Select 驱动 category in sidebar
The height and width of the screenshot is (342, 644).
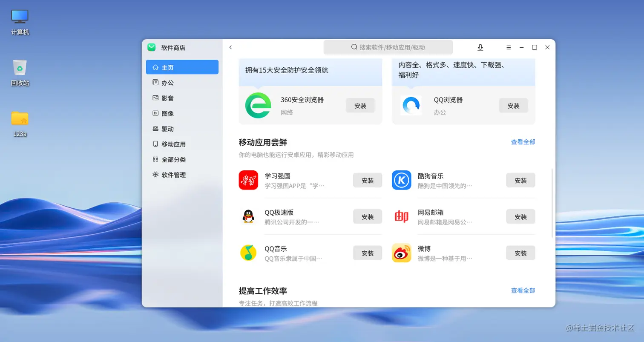point(182,129)
